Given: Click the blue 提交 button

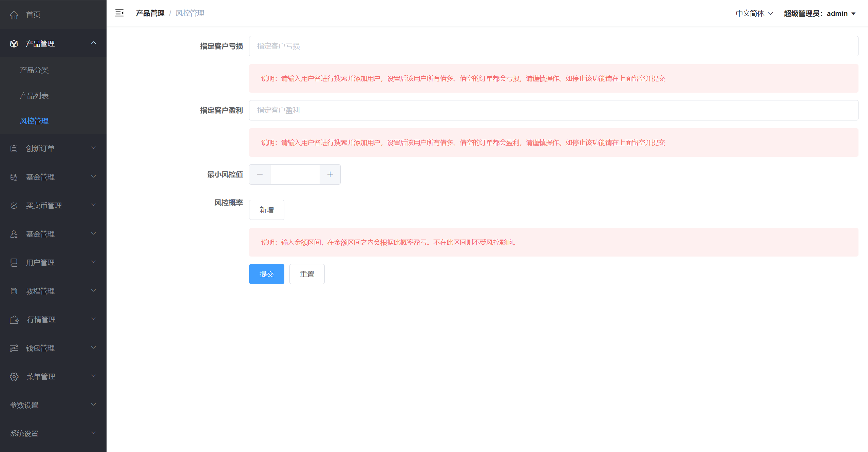Looking at the screenshot, I should [x=266, y=274].
